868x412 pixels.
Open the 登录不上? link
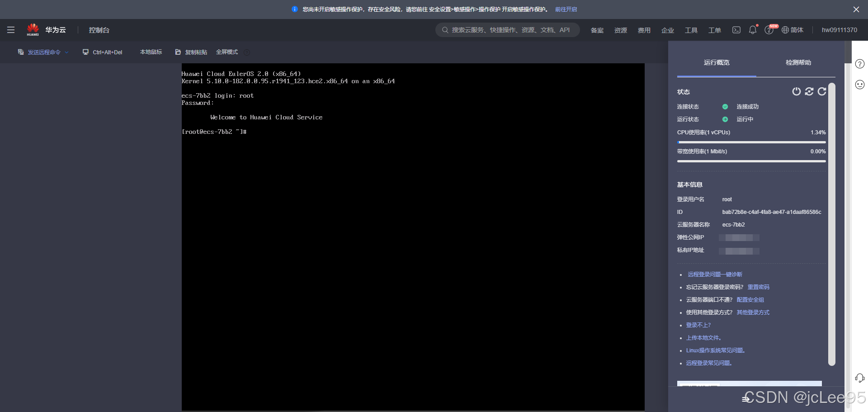pos(698,325)
